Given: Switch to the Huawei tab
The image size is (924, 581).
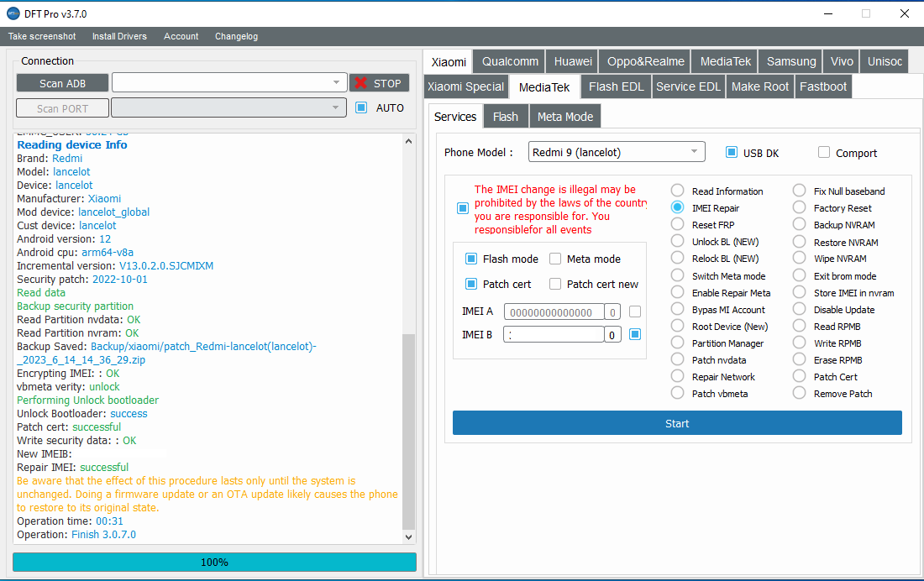Looking at the screenshot, I should pyautogui.click(x=573, y=61).
